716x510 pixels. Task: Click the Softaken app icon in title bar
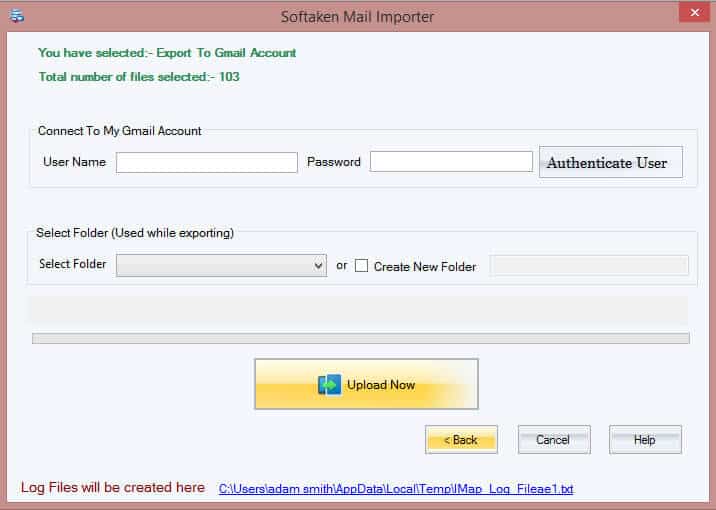(16, 16)
